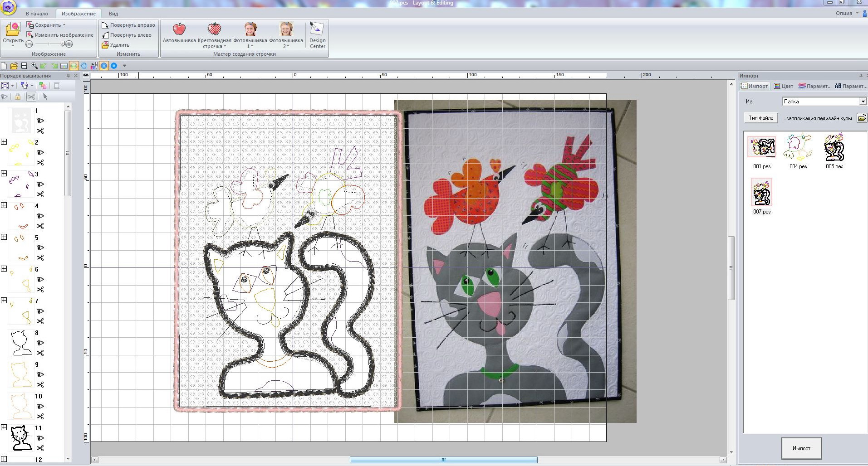Click Изменить изображение in the ribbon
This screenshot has width=868, height=466.
60,35
